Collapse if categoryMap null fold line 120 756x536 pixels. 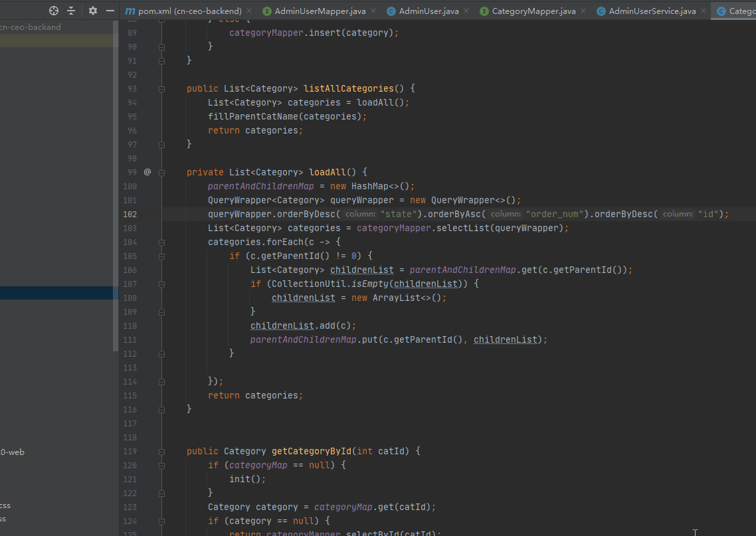[161, 466]
